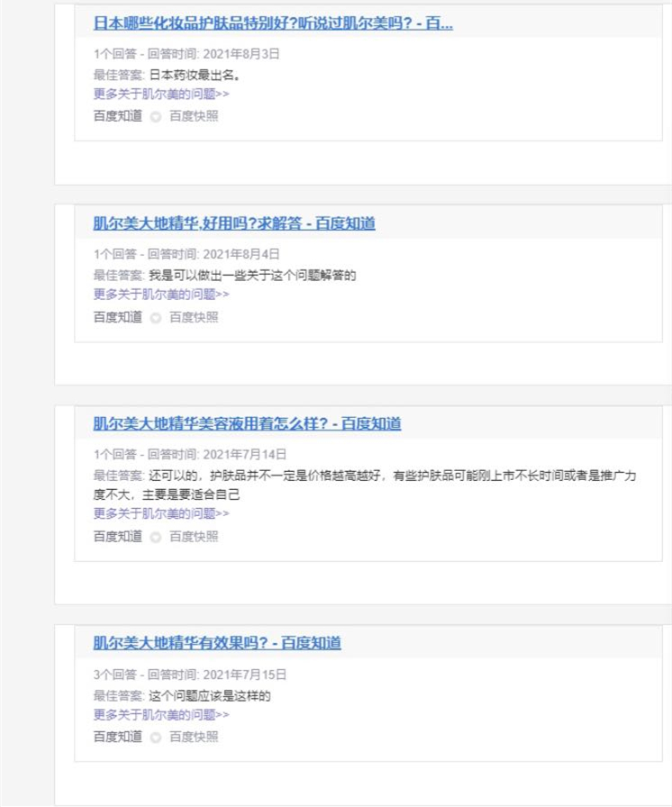Image resolution: width=672 pixels, height=807 pixels.
Task: Click the 百度知道 source in the August 4 result
Action: [x=118, y=317]
